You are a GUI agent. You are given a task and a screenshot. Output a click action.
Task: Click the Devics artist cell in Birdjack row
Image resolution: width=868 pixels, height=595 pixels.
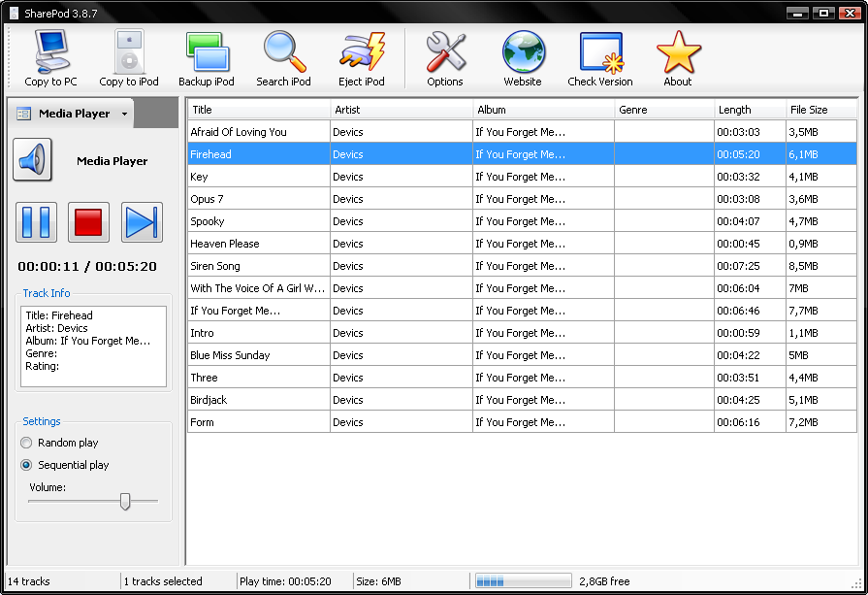[x=402, y=400]
